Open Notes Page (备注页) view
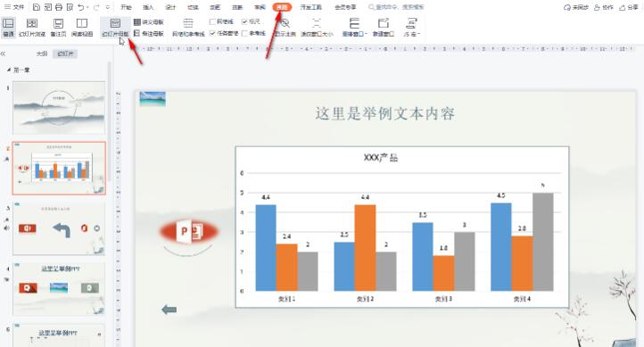The width and height of the screenshot is (644, 347). coord(58,27)
